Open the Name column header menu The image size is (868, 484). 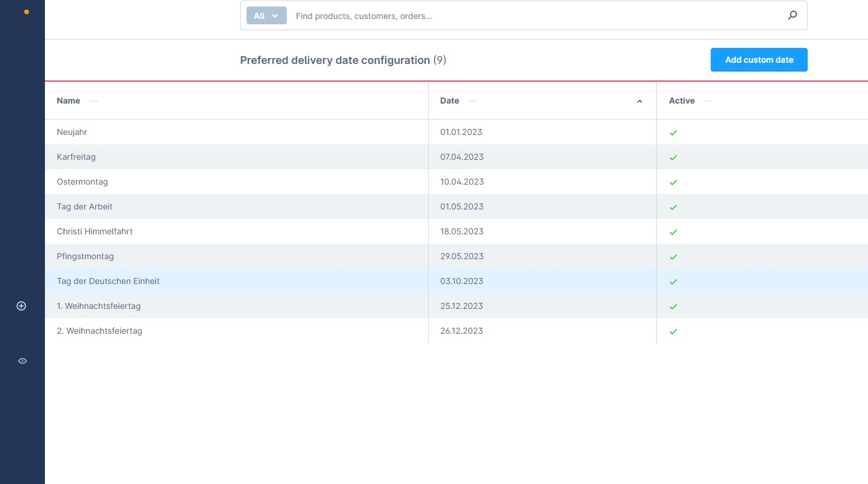pyautogui.click(x=68, y=101)
